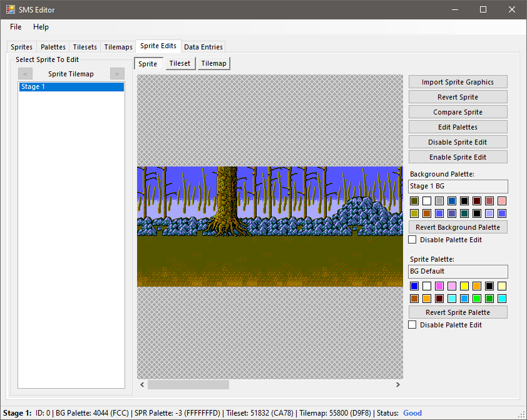527x420 pixels.
Task: Click the SMS Editor app icon in title bar
Action: coord(11,9)
